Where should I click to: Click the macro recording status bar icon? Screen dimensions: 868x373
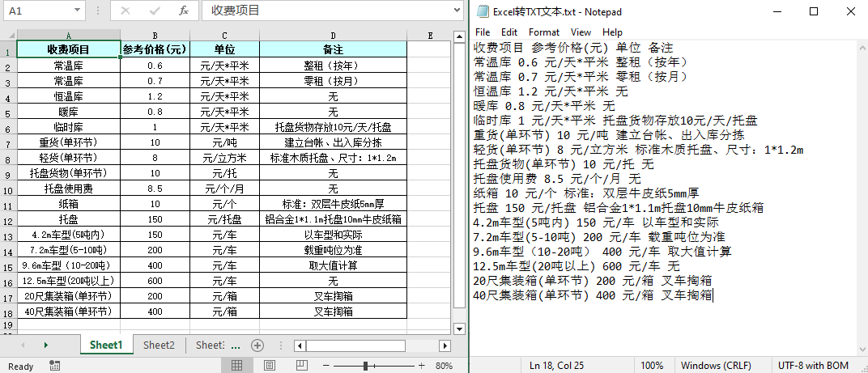tap(54, 365)
